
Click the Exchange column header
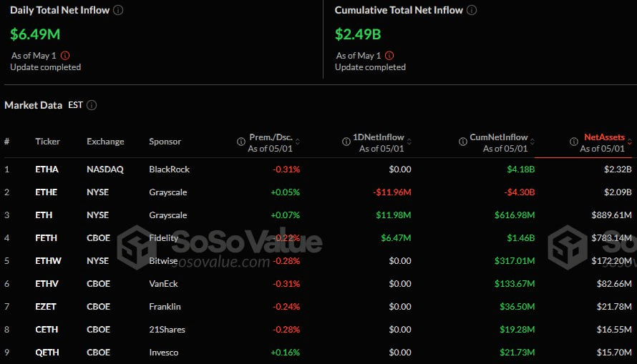(105, 142)
